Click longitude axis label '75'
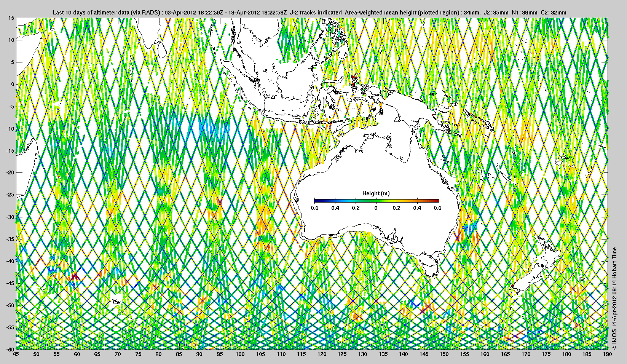The width and height of the screenshot is (627, 364). pos(138,354)
